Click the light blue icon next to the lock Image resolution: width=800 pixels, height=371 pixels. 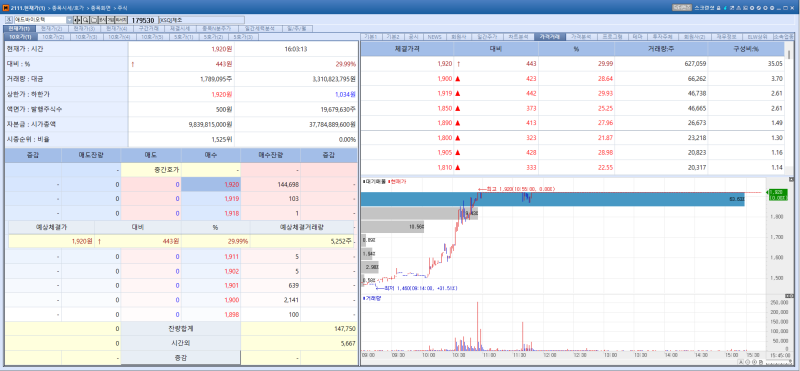(725, 8)
